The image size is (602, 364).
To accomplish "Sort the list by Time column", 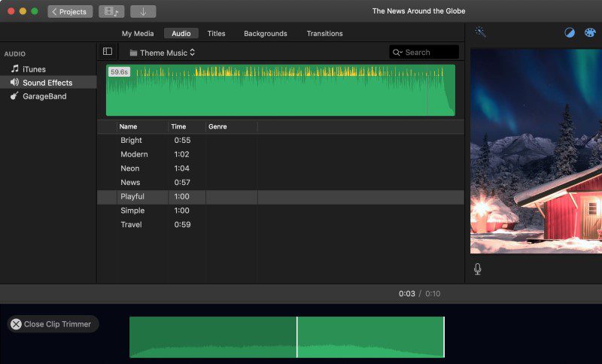I will [x=178, y=126].
